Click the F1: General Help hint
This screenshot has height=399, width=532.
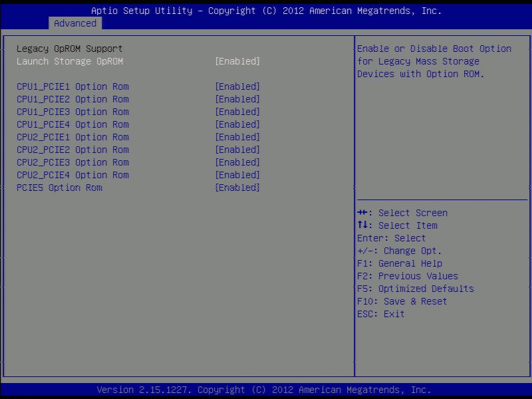click(x=400, y=263)
